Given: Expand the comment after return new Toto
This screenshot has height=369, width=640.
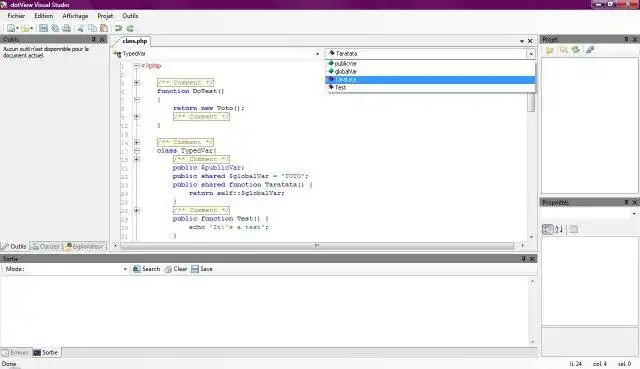Looking at the screenshot, I should click(137, 116).
